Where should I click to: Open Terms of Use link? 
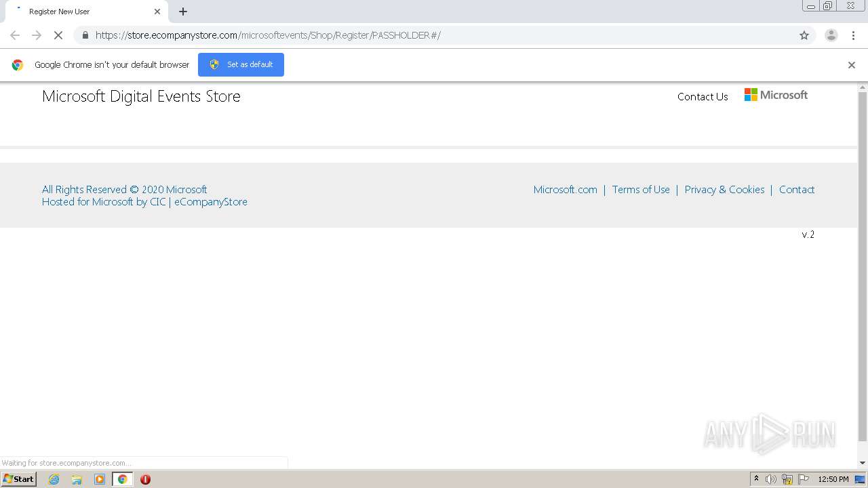[641, 190]
